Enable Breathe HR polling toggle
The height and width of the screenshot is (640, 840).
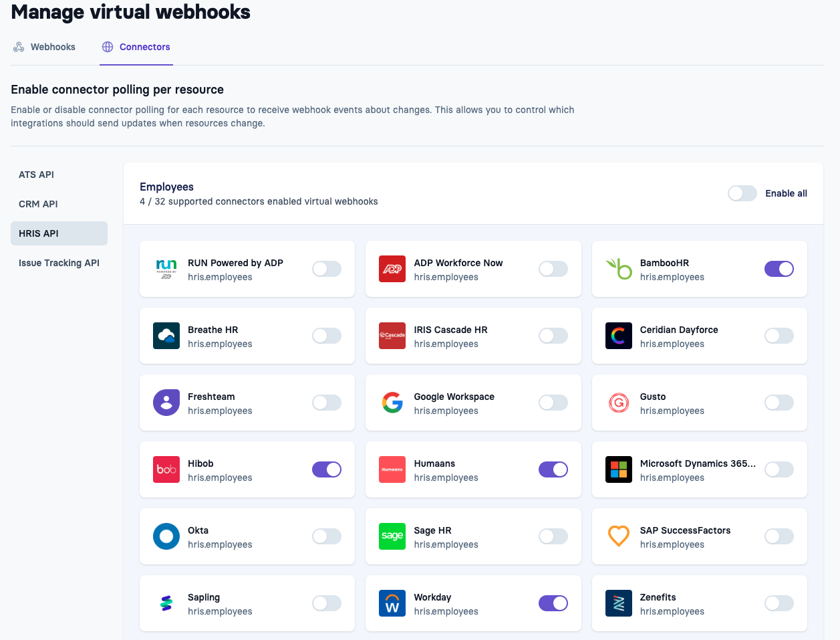327,336
